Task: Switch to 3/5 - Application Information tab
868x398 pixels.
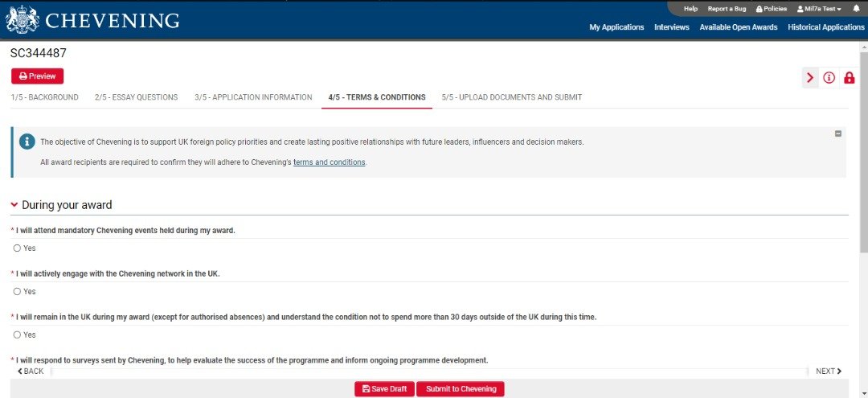Action: (x=253, y=97)
